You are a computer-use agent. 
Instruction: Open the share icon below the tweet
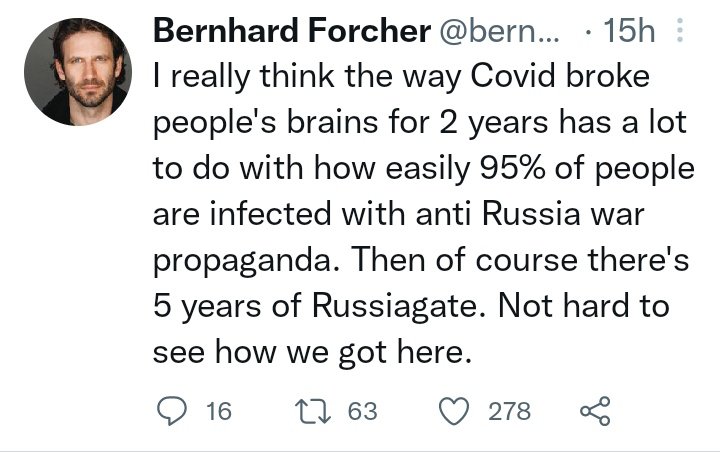click(x=594, y=411)
